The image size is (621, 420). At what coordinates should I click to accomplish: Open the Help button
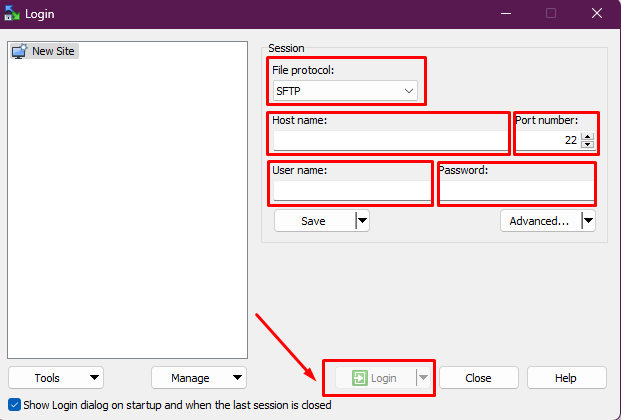(566, 378)
